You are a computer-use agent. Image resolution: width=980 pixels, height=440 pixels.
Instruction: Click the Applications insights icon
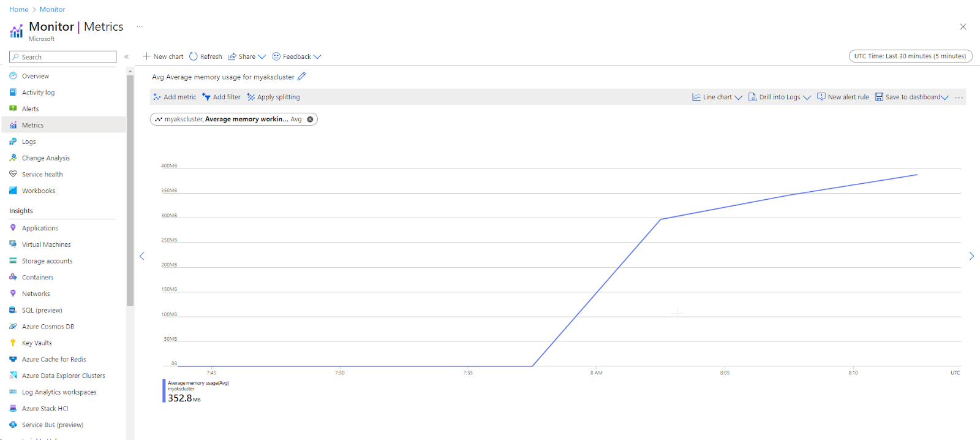tap(13, 228)
